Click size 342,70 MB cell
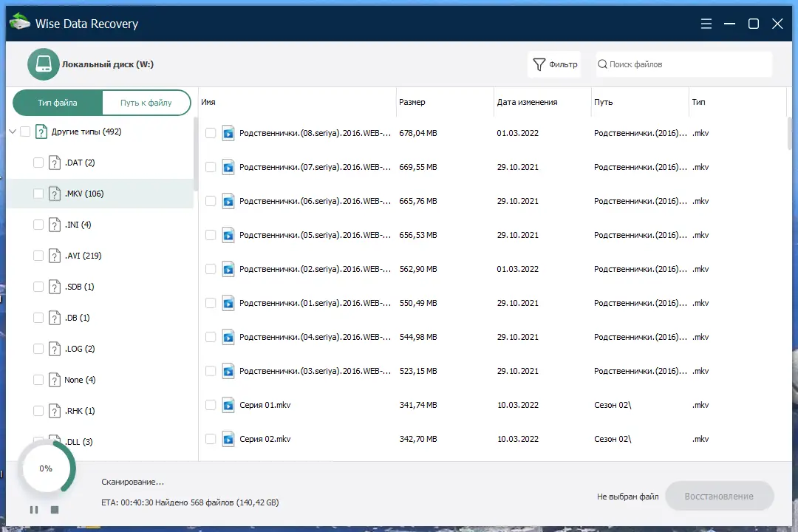Image resolution: width=798 pixels, height=532 pixels. [417, 440]
